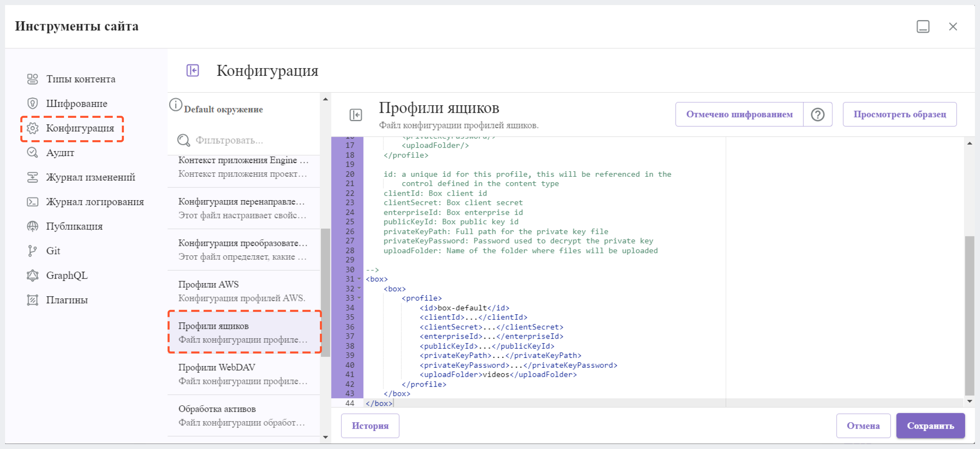
Task: Click Отмена button
Action: tap(863, 426)
